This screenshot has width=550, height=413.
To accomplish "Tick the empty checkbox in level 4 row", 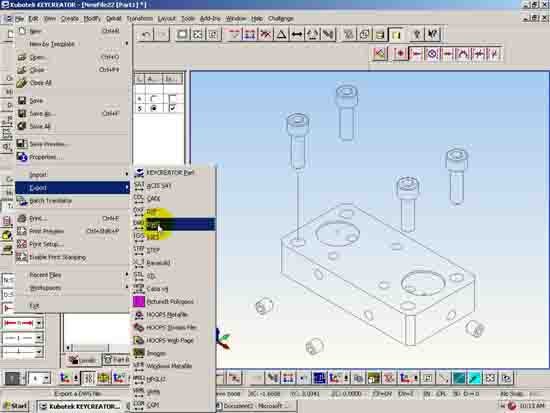I will click(x=172, y=99).
